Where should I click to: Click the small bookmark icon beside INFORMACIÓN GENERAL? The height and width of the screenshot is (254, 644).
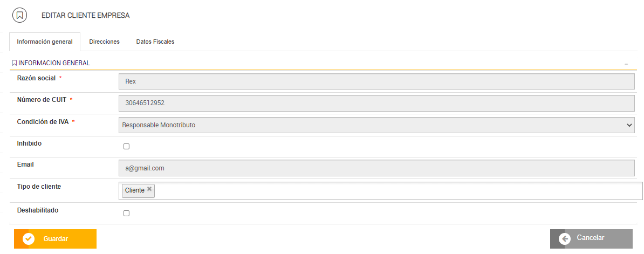pyautogui.click(x=15, y=63)
